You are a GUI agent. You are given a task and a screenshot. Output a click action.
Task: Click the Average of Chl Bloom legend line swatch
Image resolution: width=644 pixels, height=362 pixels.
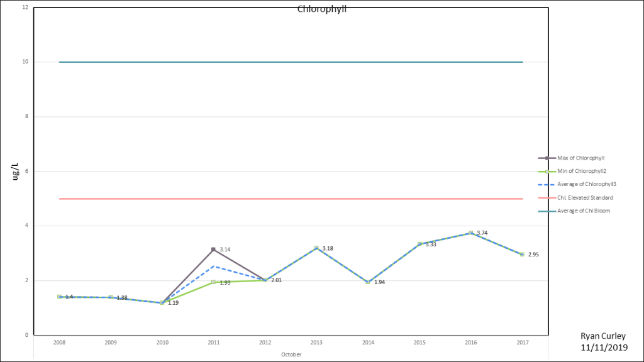click(546, 211)
